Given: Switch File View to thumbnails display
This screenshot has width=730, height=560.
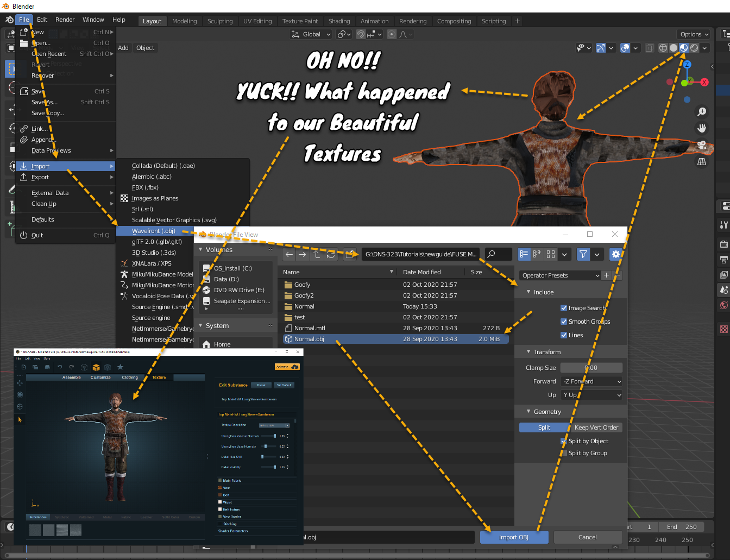Looking at the screenshot, I should point(551,254).
